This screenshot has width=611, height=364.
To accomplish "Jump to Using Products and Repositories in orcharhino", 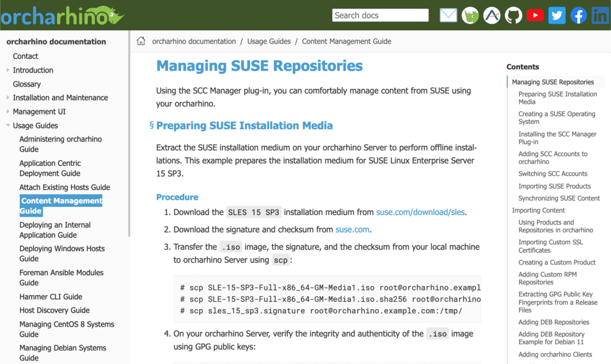I will [x=556, y=226].
